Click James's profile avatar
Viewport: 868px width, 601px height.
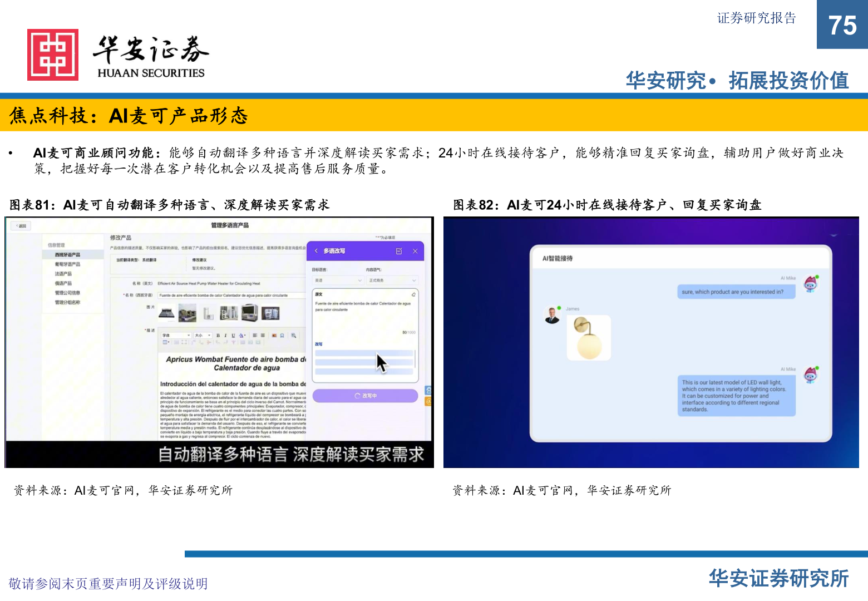point(552,315)
